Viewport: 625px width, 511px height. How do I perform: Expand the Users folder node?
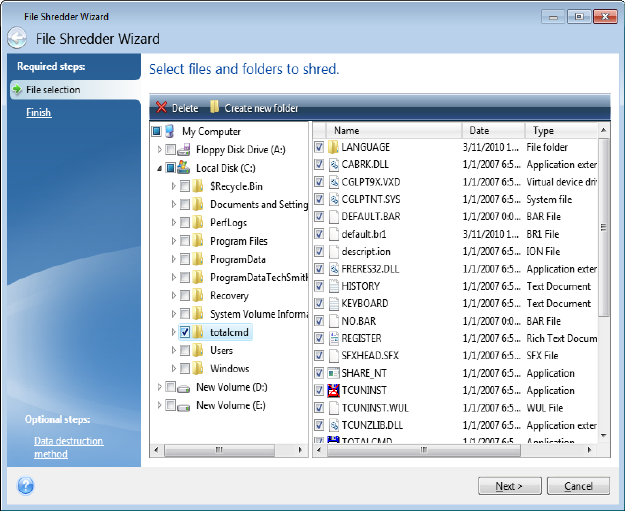[173, 350]
